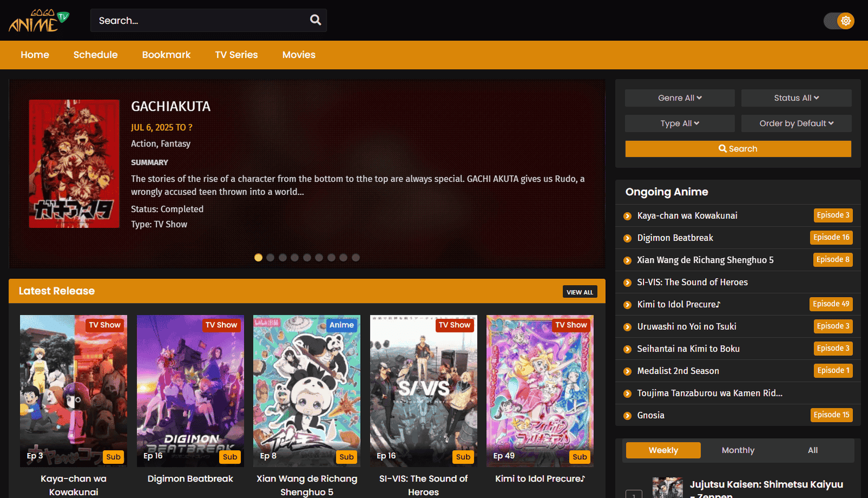Select the Monthly toggle in the ranking widget
The image size is (868, 498).
737,450
